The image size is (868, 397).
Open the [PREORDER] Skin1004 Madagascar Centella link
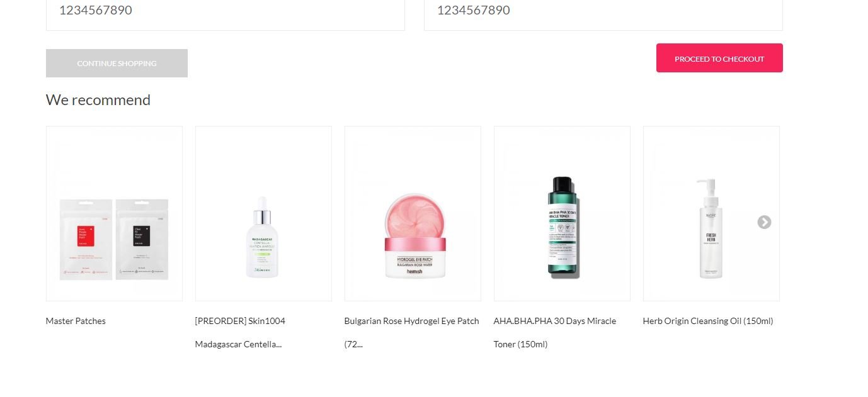[x=240, y=332]
